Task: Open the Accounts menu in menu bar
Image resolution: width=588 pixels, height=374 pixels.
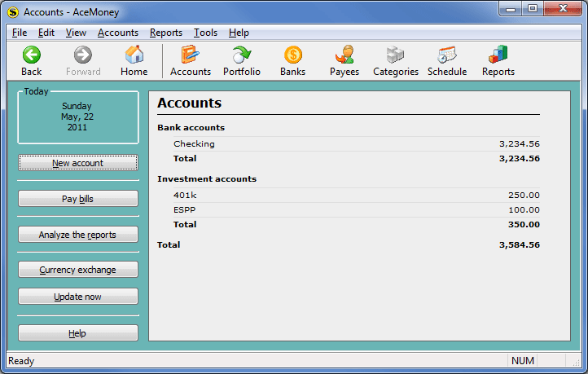Action: (118, 33)
